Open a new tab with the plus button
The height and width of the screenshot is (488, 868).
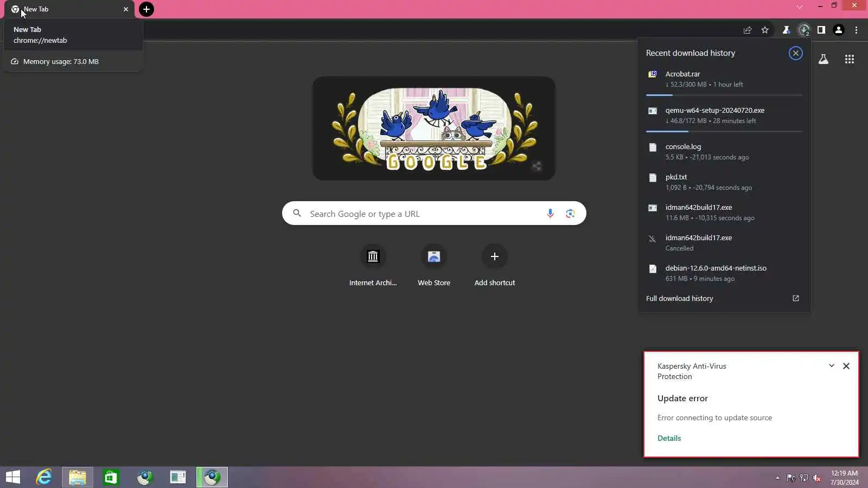pos(146,9)
